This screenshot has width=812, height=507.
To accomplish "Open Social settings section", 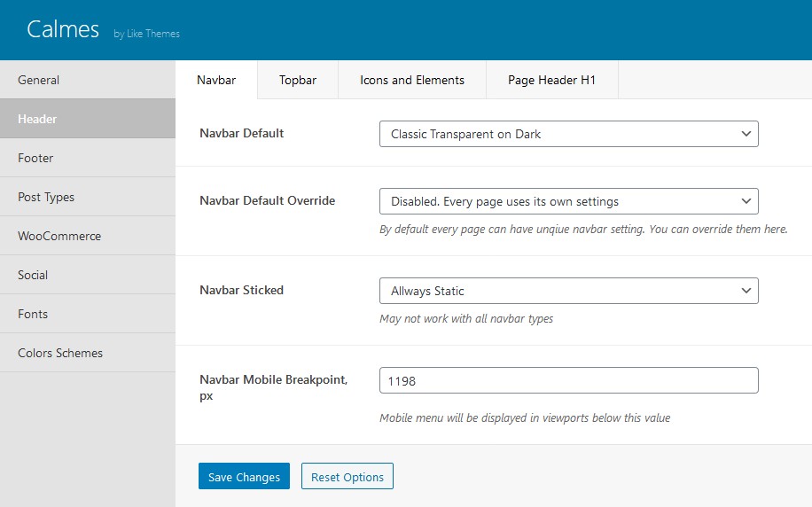I will point(88,275).
